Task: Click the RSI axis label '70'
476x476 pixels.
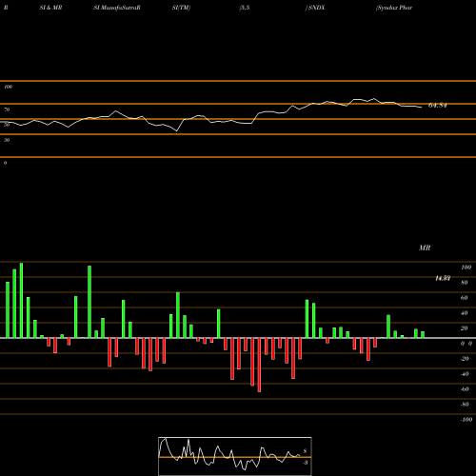Action: [x=7, y=109]
